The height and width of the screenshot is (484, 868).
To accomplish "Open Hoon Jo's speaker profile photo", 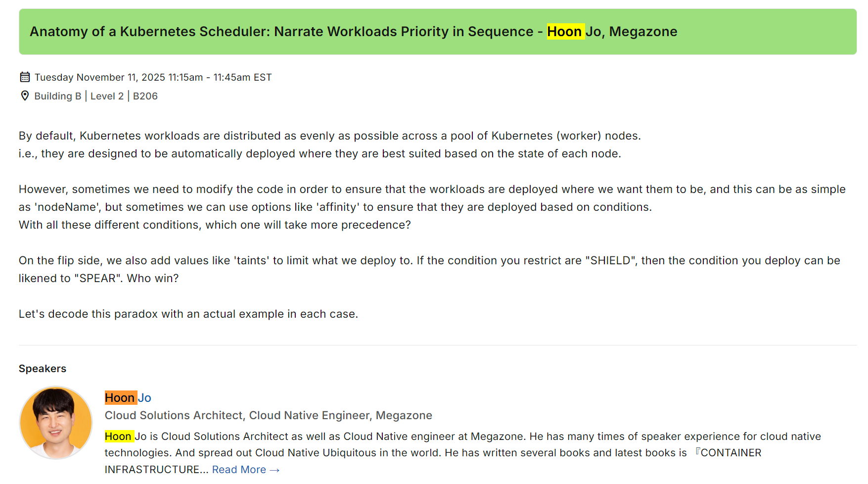I will click(x=56, y=423).
